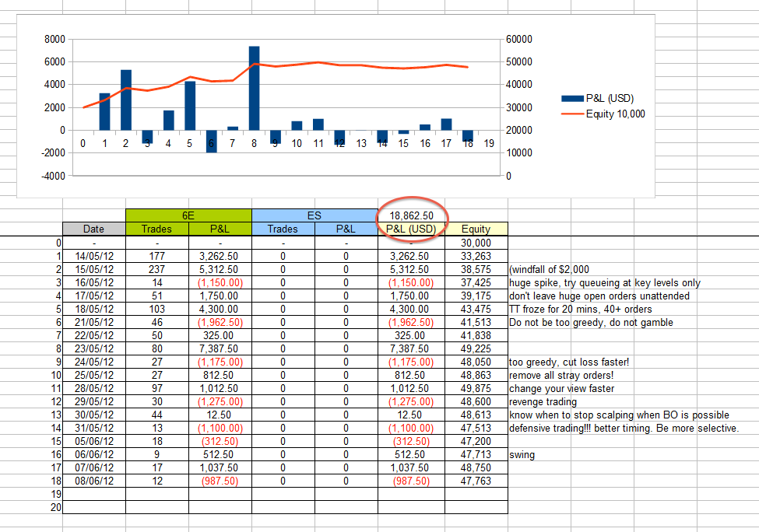759x532 pixels.
Task: Click the equity cell showing 49,875
Action: pyautogui.click(x=476, y=388)
